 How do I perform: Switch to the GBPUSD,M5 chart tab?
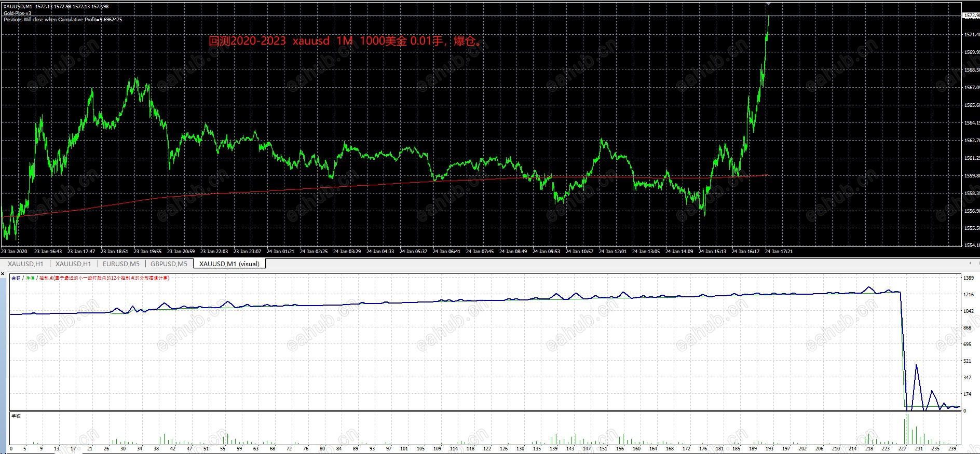(169, 264)
